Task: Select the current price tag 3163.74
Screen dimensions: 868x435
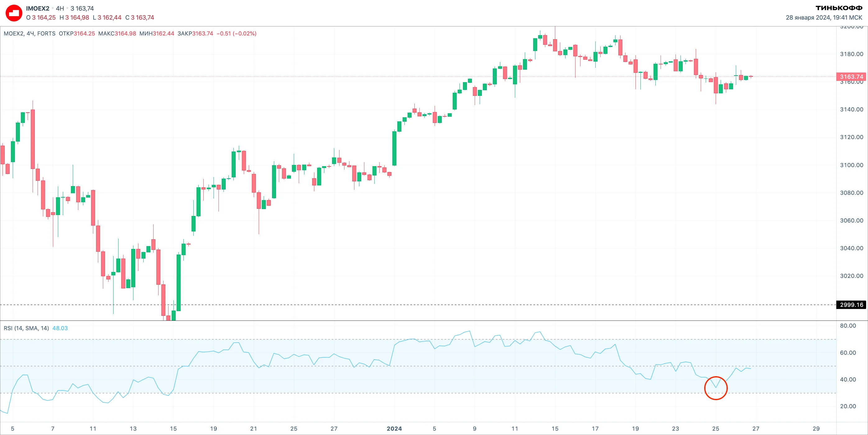Action: click(x=852, y=77)
